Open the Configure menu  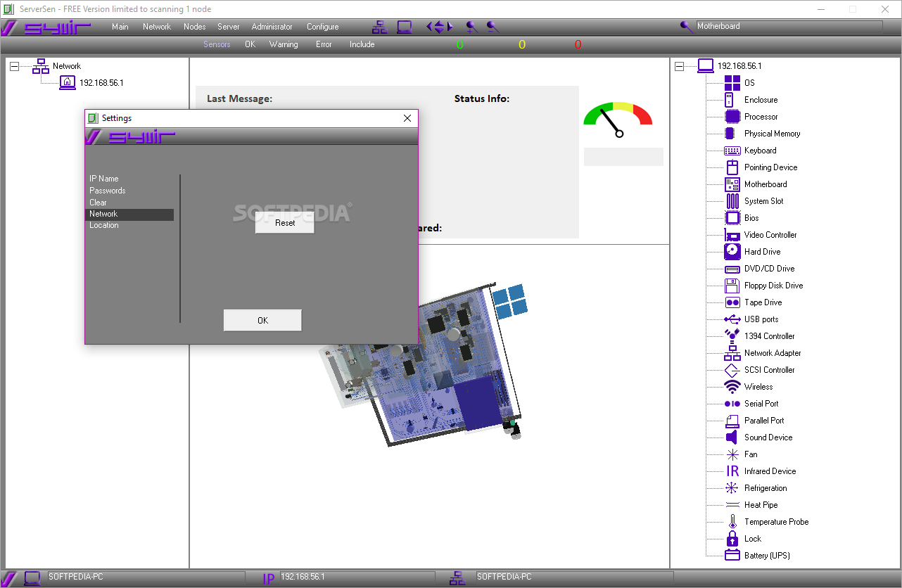[x=323, y=27]
